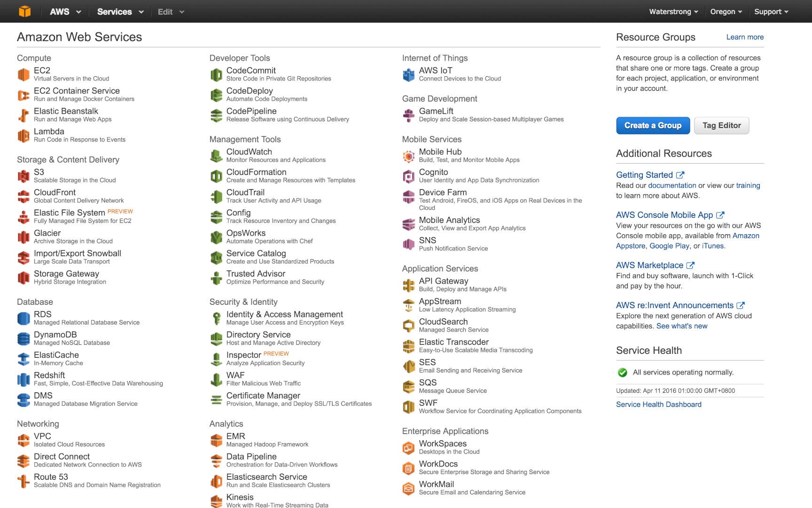Open the Elastic Beanstalk icon
Viewport: 812px width, 508px height.
pos(23,115)
